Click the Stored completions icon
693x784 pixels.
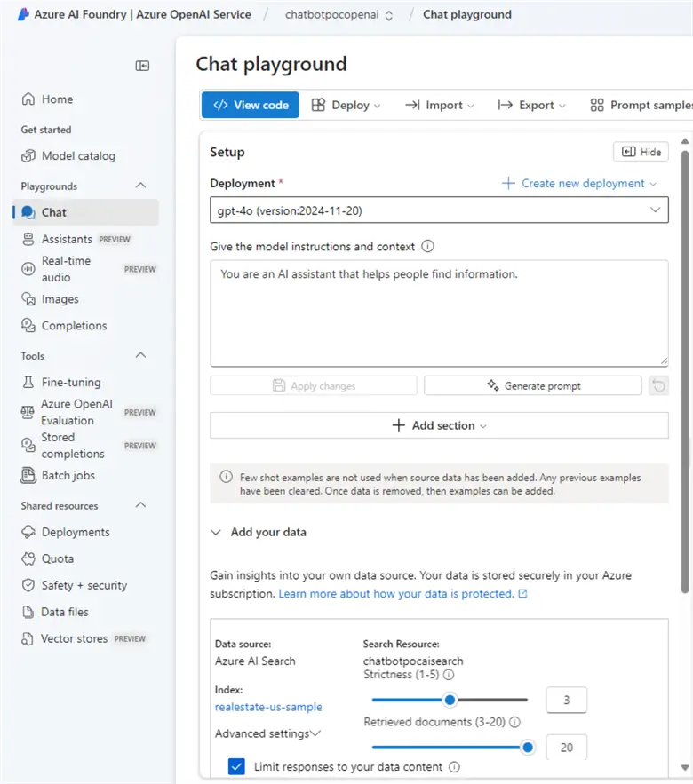pyautogui.click(x=28, y=446)
